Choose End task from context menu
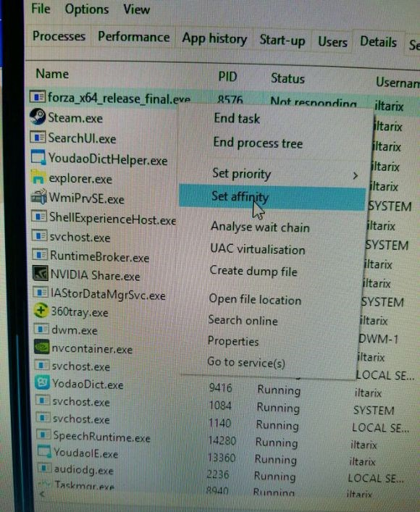This screenshot has width=420, height=512. tap(237, 118)
